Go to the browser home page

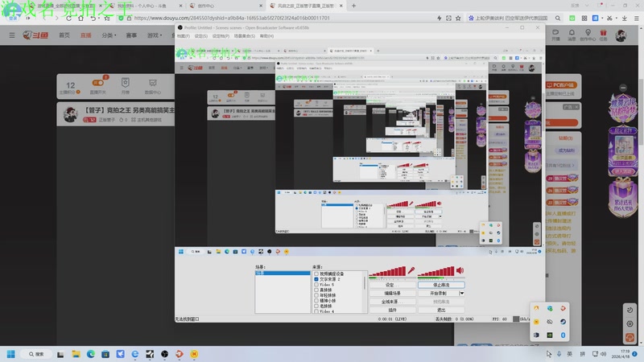(x=80, y=19)
